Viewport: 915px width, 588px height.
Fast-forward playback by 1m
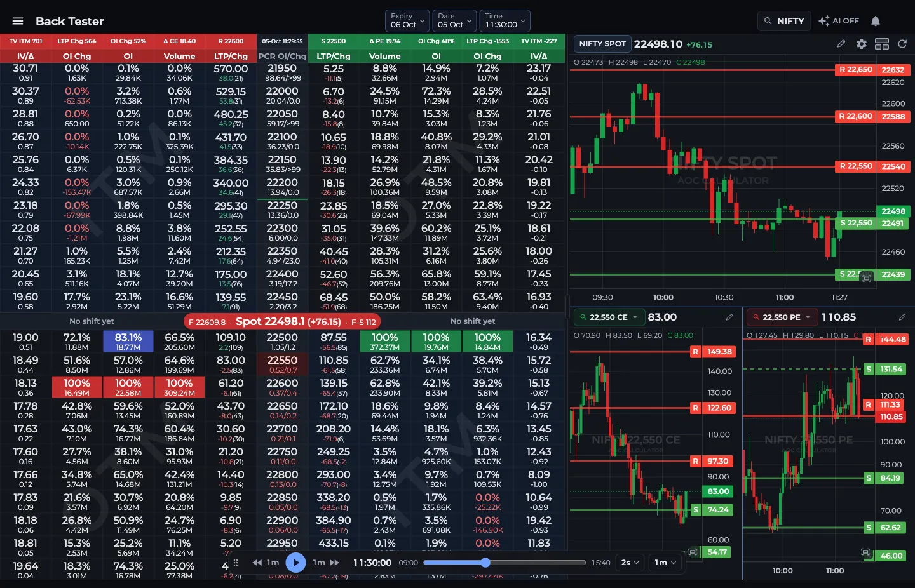coord(326,563)
